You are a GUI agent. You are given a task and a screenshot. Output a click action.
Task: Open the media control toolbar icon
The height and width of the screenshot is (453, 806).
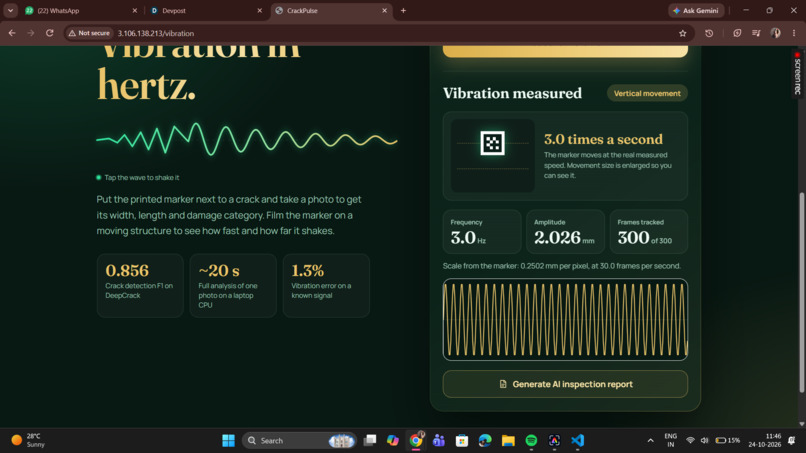click(x=756, y=33)
